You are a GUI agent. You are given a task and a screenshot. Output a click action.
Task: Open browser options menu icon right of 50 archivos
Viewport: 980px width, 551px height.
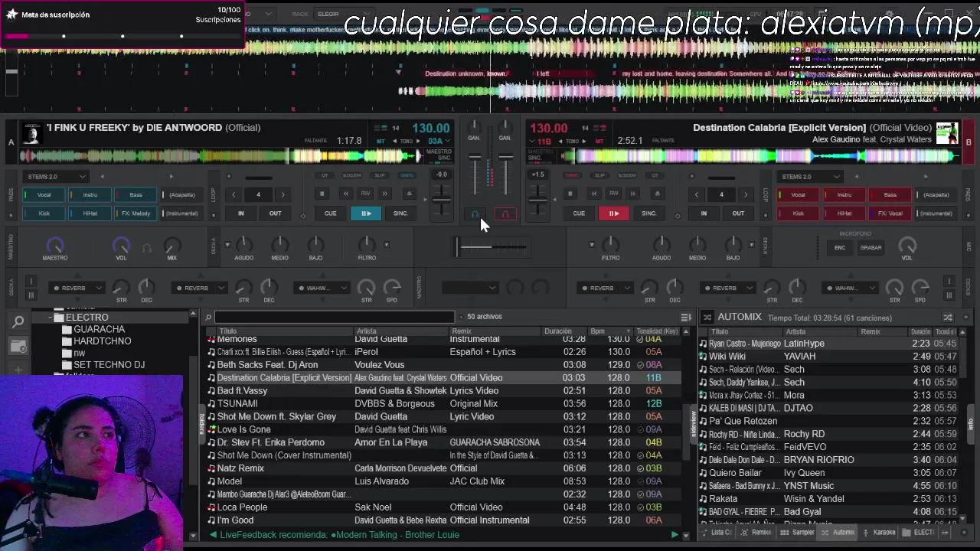click(686, 317)
